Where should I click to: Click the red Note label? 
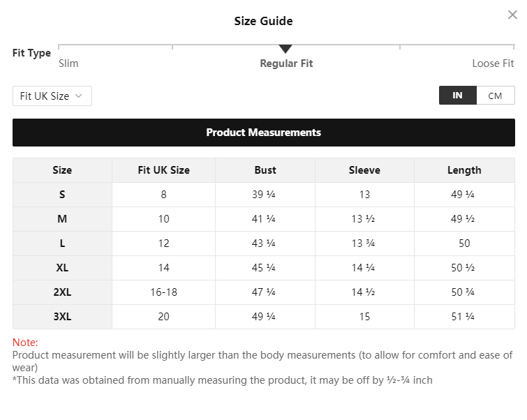point(25,343)
